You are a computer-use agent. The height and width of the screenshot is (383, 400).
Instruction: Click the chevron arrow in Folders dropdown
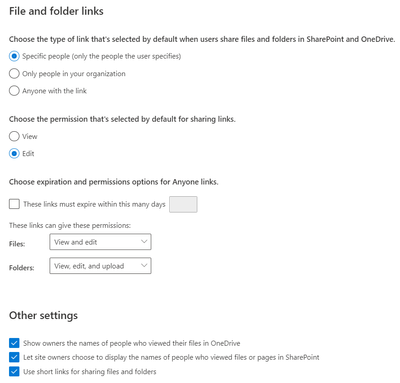pos(144,266)
